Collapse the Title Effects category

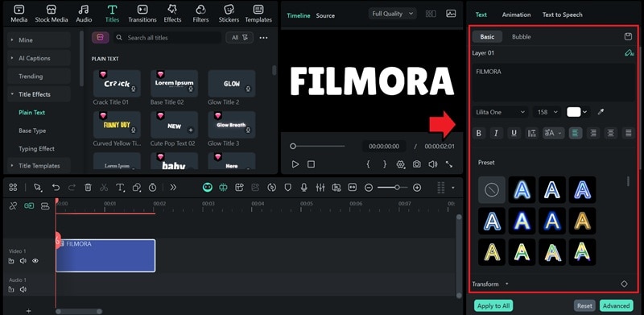click(39, 94)
